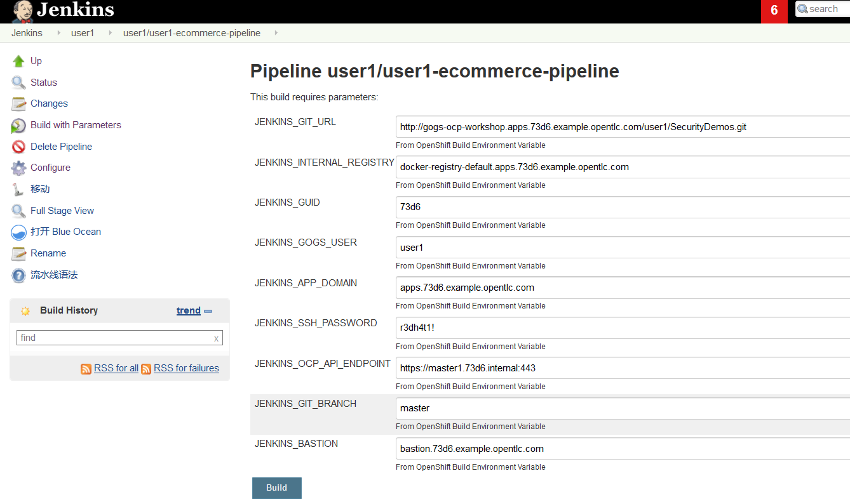Click the Changes notepad icon

point(18,103)
